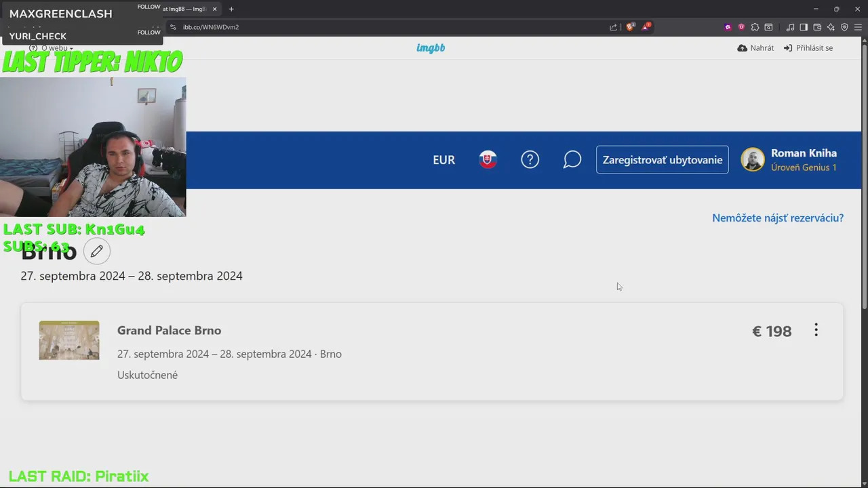Viewport: 868px width, 488px height.
Task: Open the three-dot menu on reservation card
Action: pyautogui.click(x=816, y=330)
